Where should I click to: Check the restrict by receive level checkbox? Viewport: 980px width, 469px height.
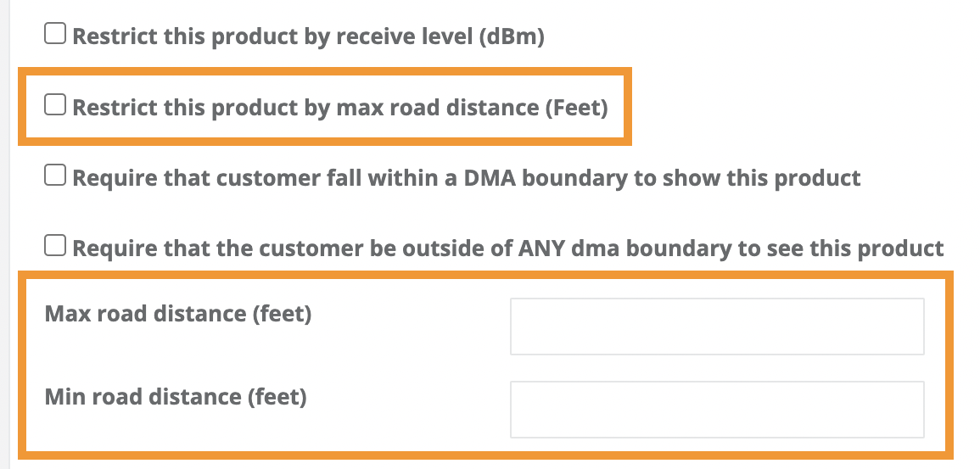[x=55, y=35]
